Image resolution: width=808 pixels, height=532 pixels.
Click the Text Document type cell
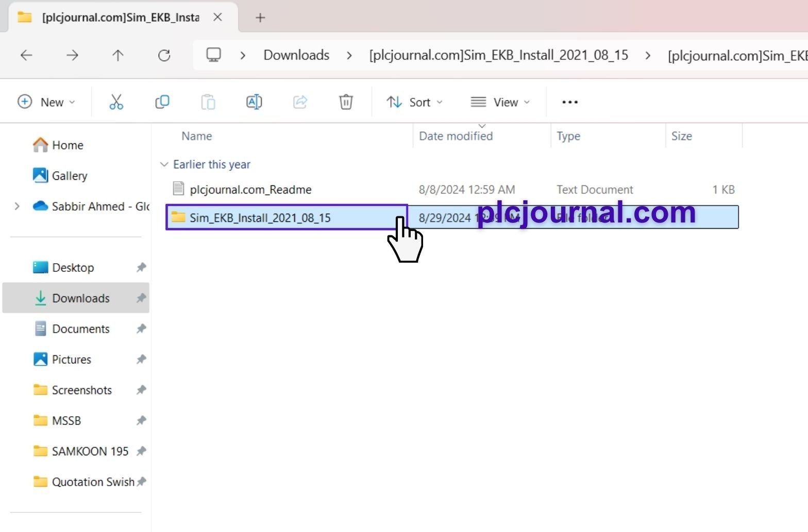[595, 190]
